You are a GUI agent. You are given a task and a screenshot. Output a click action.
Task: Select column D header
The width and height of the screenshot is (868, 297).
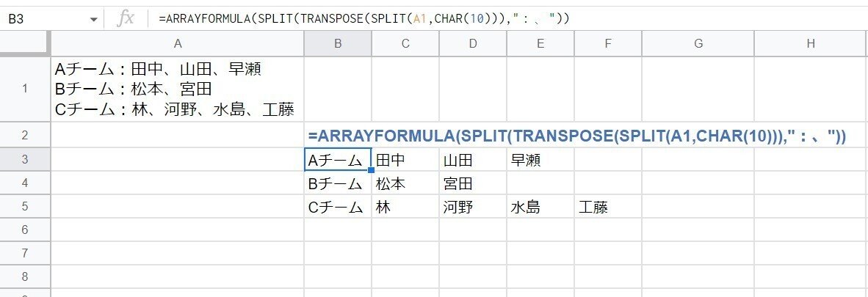click(x=473, y=44)
